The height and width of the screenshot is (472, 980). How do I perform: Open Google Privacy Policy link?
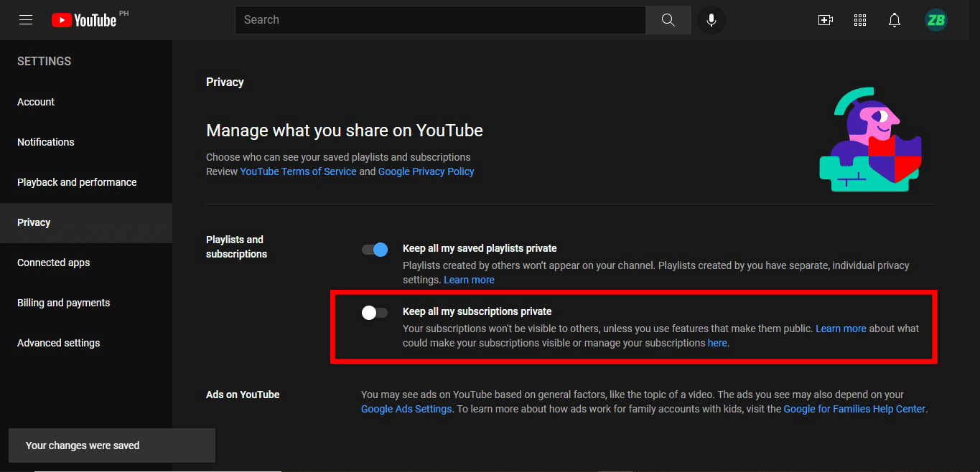tap(426, 171)
